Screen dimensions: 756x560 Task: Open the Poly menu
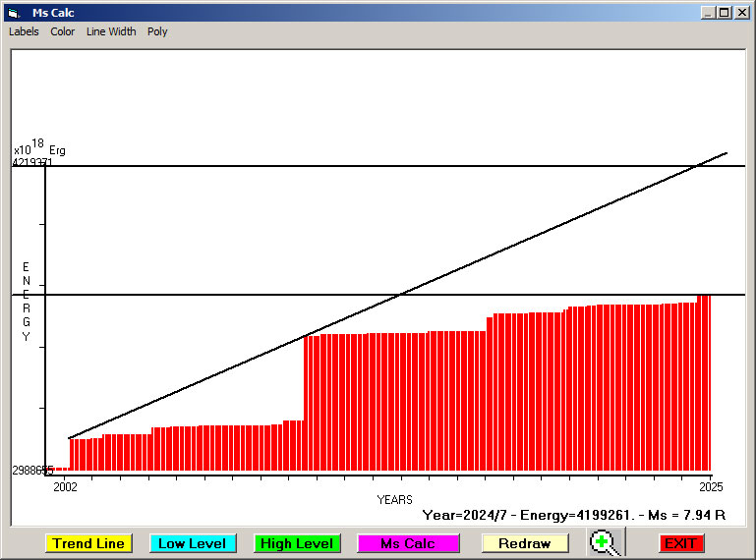(157, 31)
